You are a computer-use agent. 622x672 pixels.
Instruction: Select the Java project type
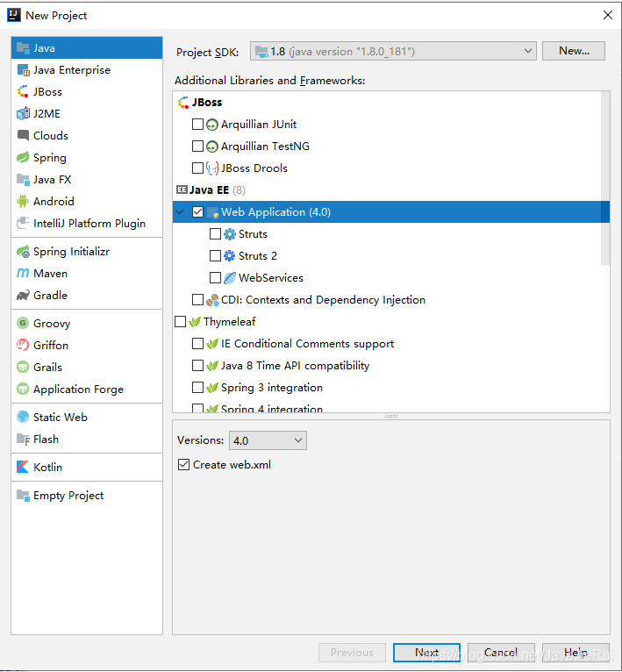[87, 48]
